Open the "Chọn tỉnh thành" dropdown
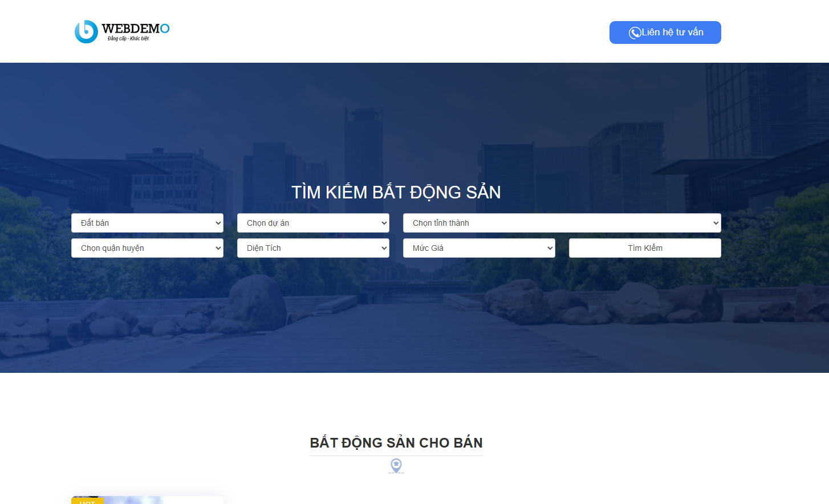829x504 pixels. click(562, 222)
